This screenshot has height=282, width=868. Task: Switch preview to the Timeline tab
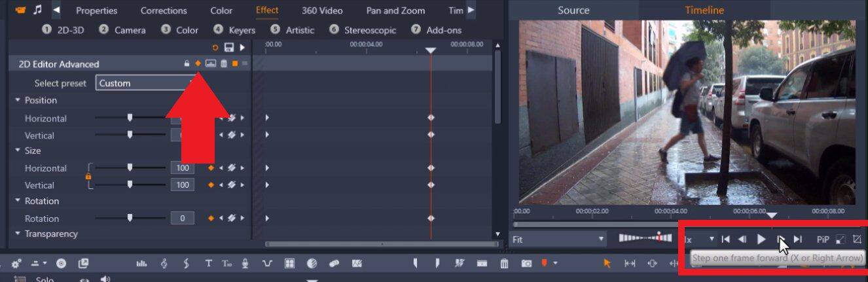[x=704, y=10]
